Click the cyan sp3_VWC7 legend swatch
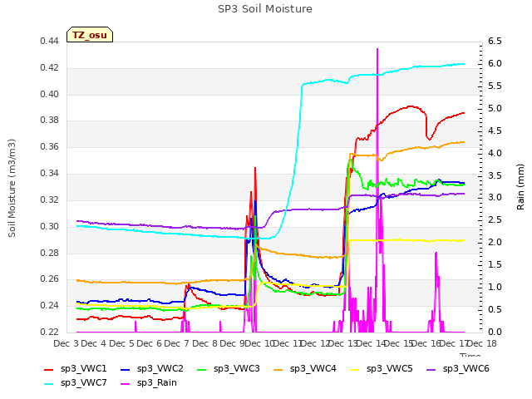 tap(49, 384)
